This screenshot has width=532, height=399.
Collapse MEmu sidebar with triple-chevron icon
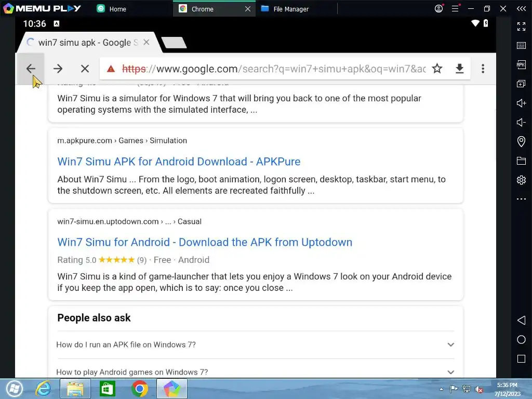click(521, 8)
